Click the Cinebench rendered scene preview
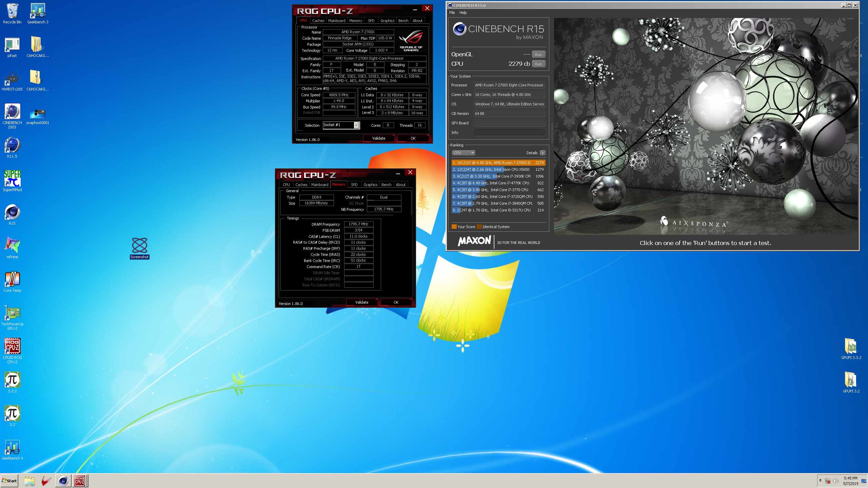The width and height of the screenshot is (868, 488). (x=706, y=126)
